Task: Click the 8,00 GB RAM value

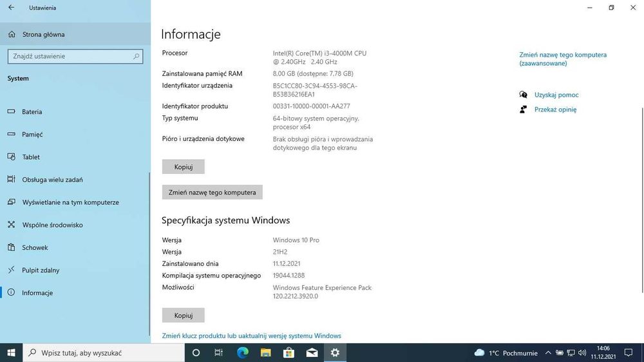Action: pyautogui.click(x=313, y=73)
